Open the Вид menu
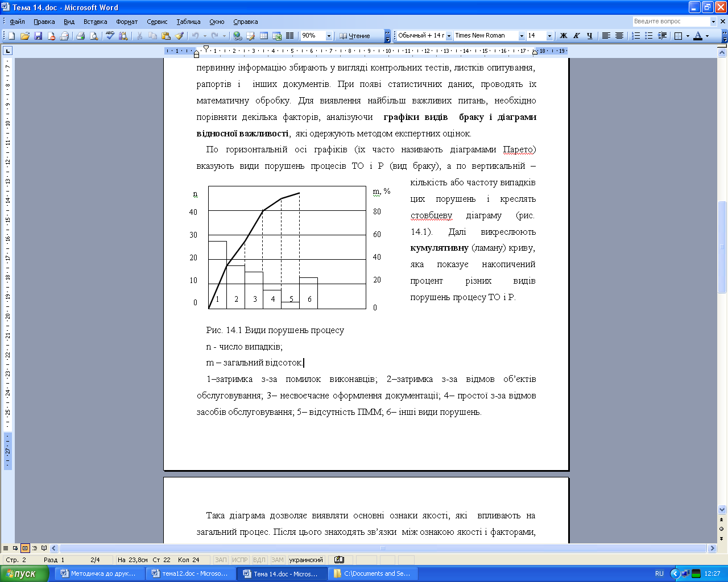The image size is (728, 582). click(69, 22)
